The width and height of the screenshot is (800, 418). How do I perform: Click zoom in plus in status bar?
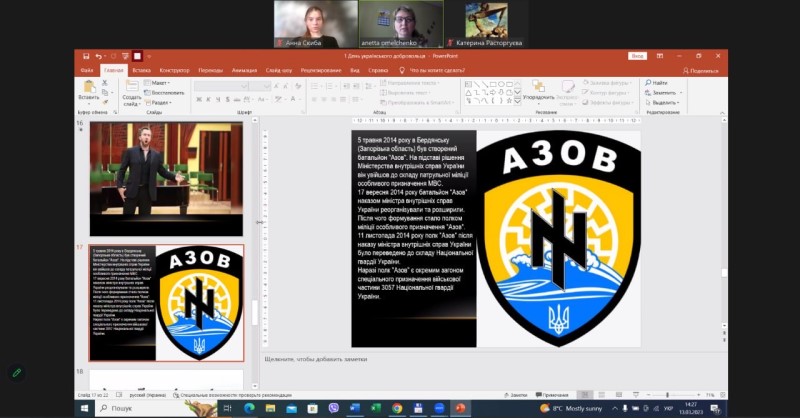click(x=697, y=395)
